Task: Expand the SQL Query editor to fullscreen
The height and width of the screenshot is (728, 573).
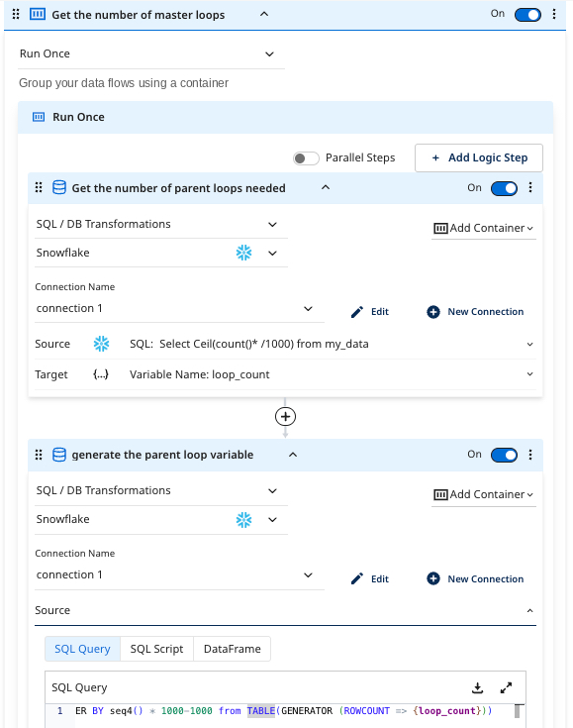Action: (x=506, y=687)
